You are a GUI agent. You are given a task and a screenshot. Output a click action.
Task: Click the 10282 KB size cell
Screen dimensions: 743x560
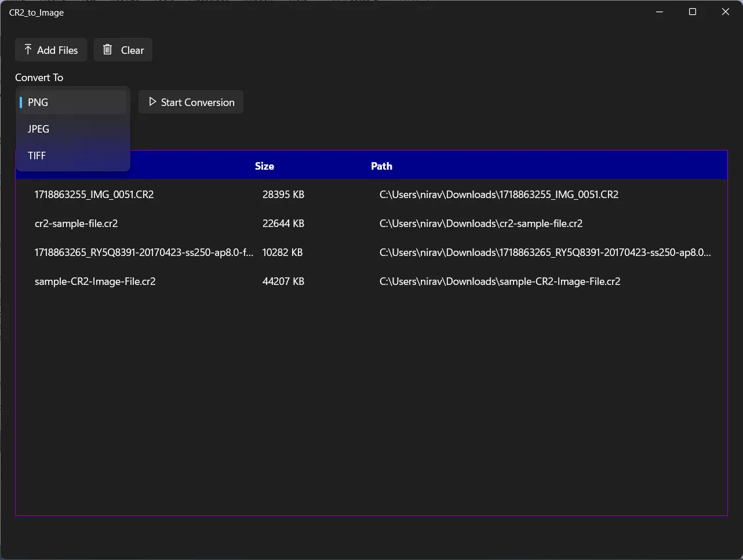(x=283, y=252)
